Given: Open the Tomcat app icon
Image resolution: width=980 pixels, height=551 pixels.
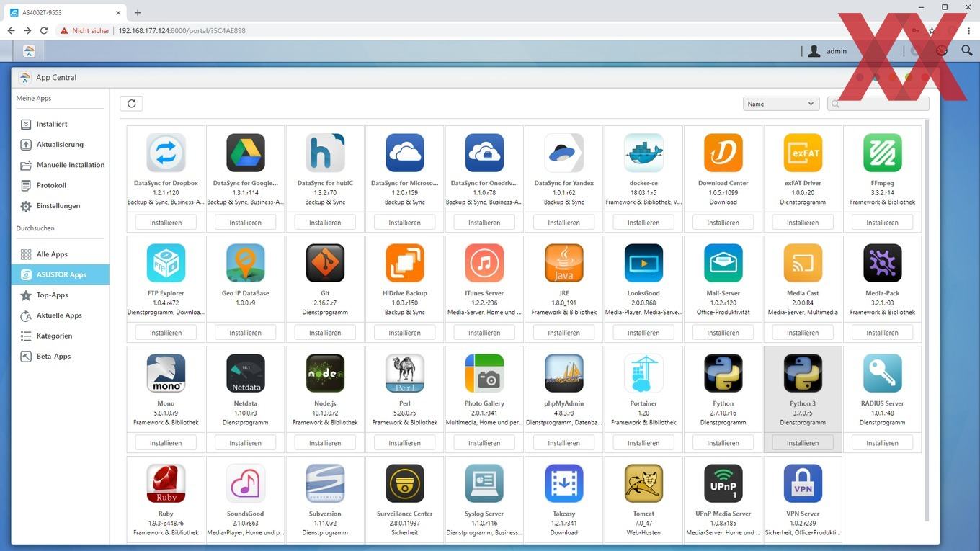Looking at the screenshot, I should 643,483.
